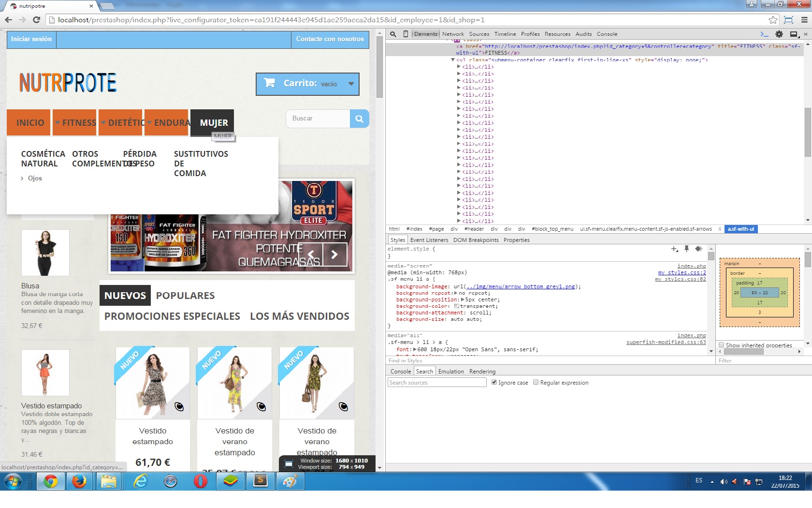The width and height of the screenshot is (812, 508).
Task: Open the Sources panel tab
Action: (x=479, y=34)
